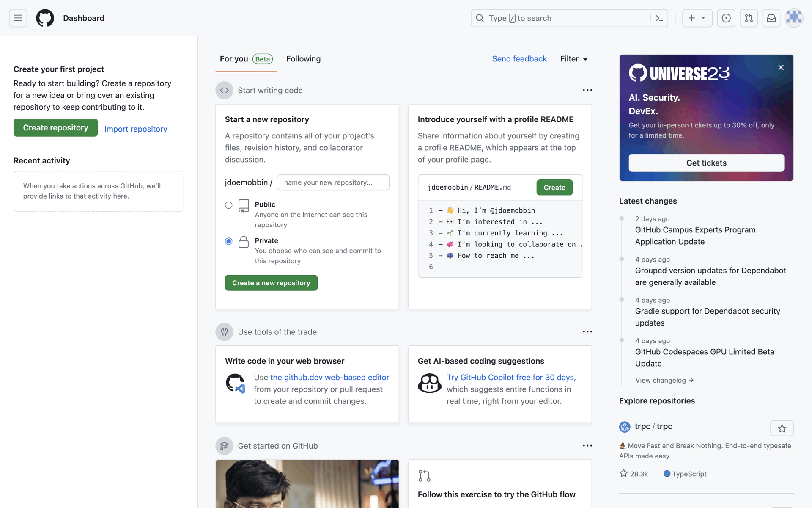Click the Copilot mascot icon
Screen dimensions: 812x508
point(430,384)
